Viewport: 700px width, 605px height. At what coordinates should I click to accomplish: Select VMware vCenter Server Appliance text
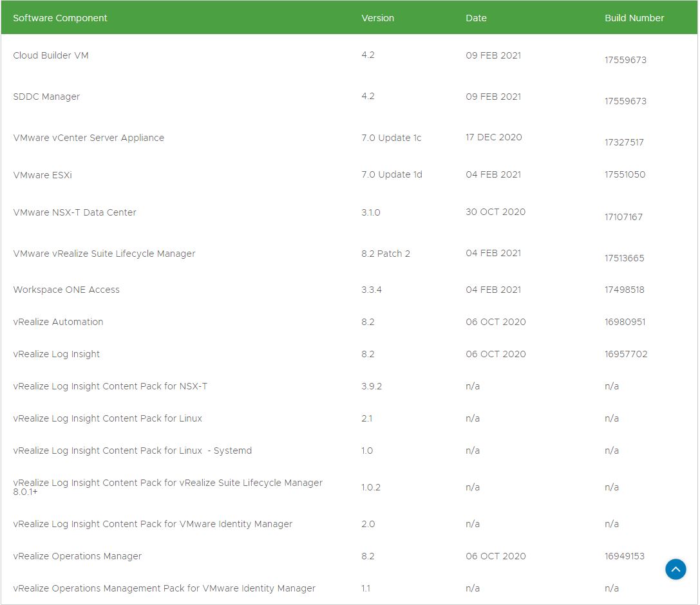(x=88, y=138)
